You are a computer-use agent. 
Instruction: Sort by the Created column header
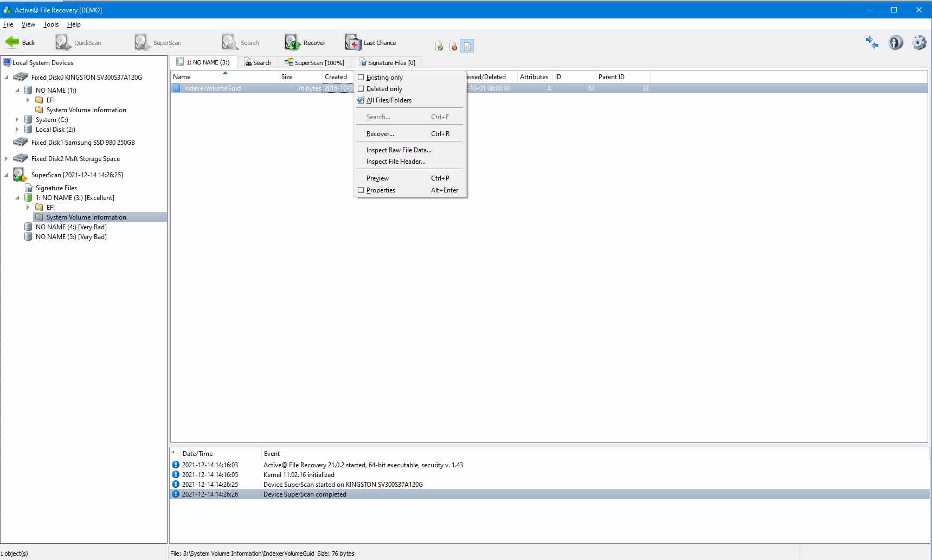click(338, 77)
